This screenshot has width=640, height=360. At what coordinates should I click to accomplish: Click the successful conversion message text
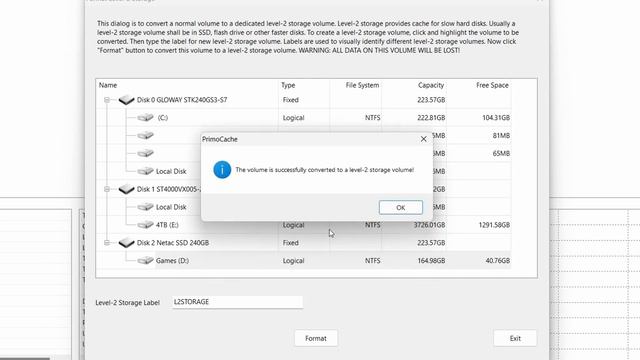click(x=324, y=170)
